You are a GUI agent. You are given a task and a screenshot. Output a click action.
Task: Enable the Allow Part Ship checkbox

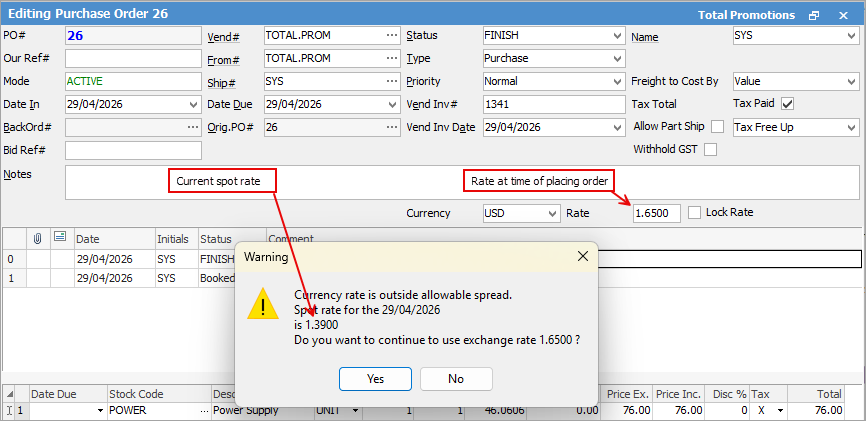click(717, 127)
